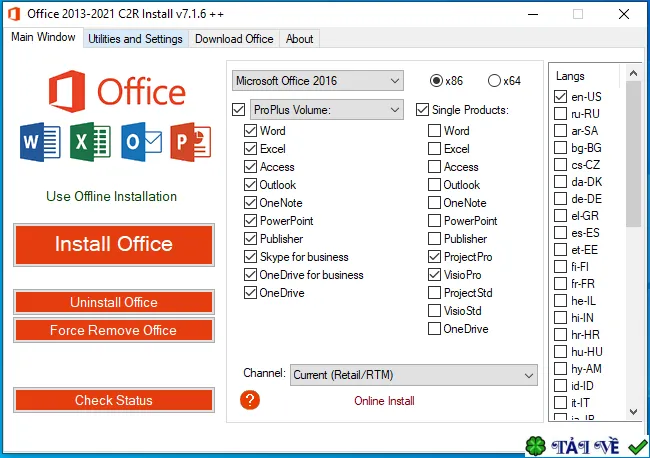Uncheck the ProjectPro checkbox
Screen dimensions: 650x458
tap(434, 257)
